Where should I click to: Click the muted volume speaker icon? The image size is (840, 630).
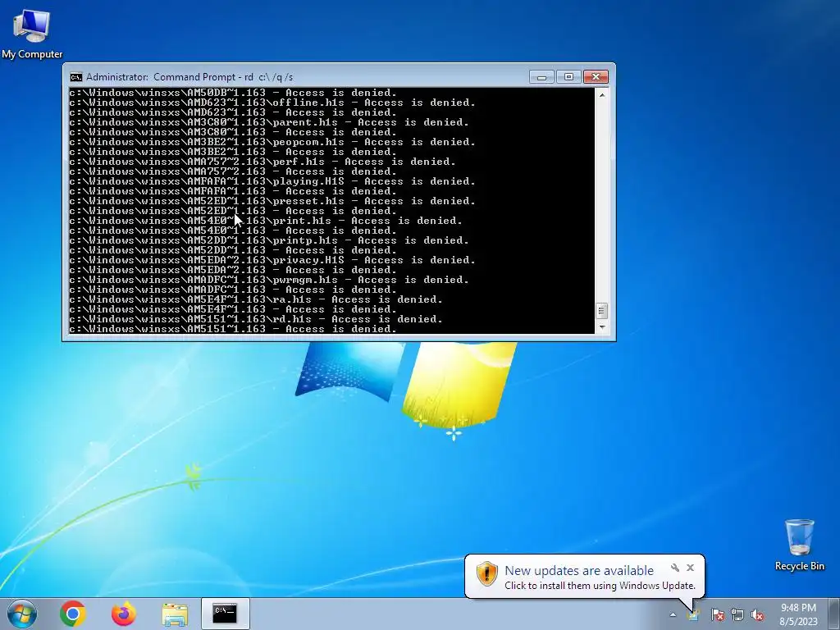click(x=757, y=614)
